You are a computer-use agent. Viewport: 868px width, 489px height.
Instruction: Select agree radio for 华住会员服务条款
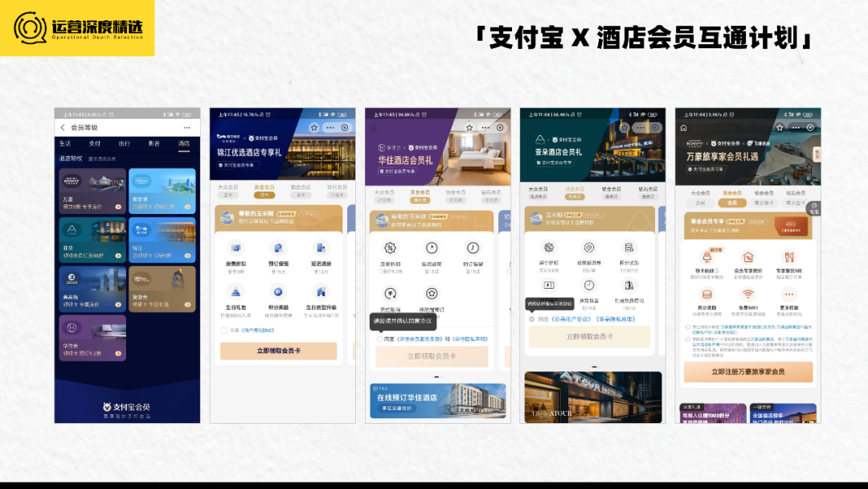379,339
